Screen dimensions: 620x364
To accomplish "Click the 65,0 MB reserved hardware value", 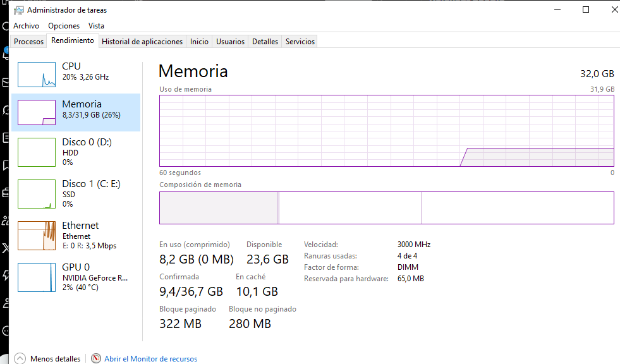I will pyautogui.click(x=411, y=279).
